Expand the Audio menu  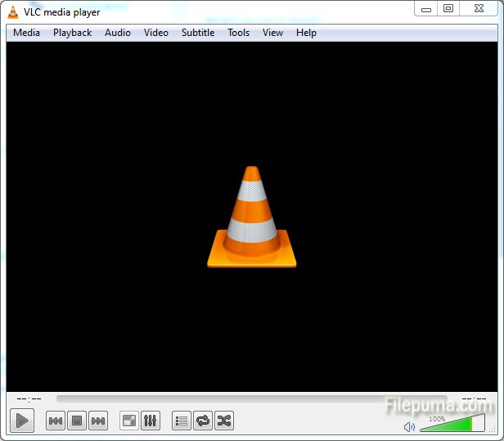click(x=118, y=33)
